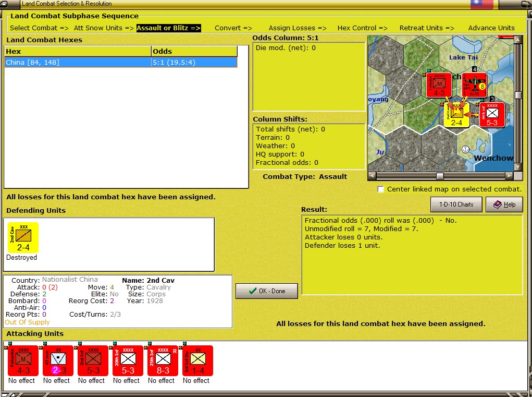532x397 pixels.
Task: Click the 'HQ support: 0' line
Action: (x=280, y=154)
